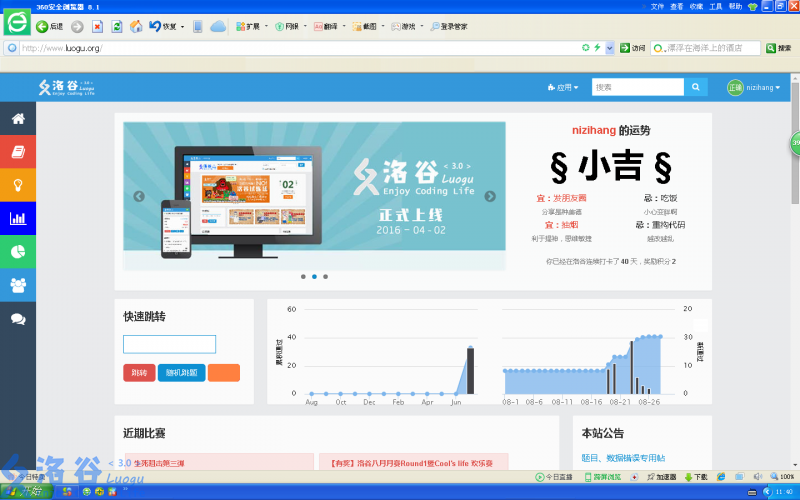Go to the previous carousel slide

tap(139, 196)
